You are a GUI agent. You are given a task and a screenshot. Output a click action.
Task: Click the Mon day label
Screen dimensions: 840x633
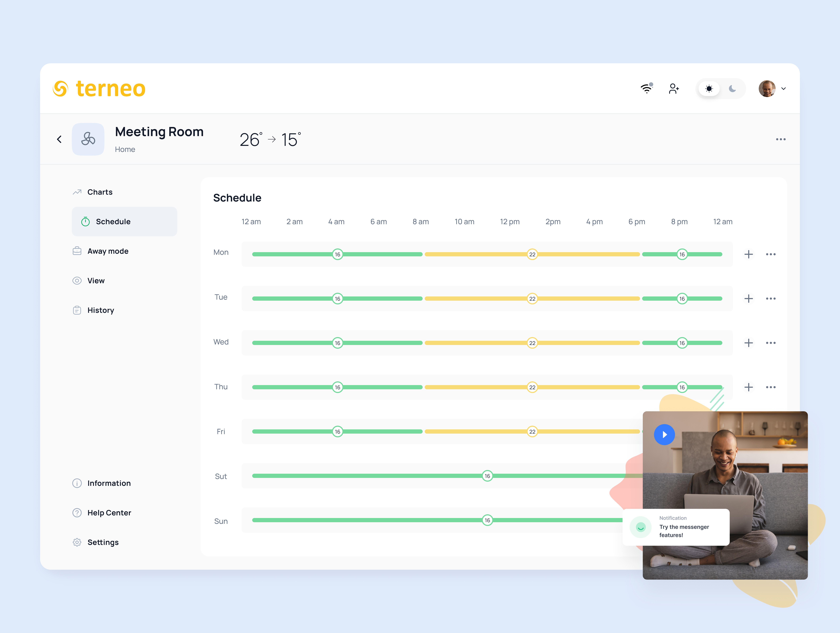click(221, 252)
